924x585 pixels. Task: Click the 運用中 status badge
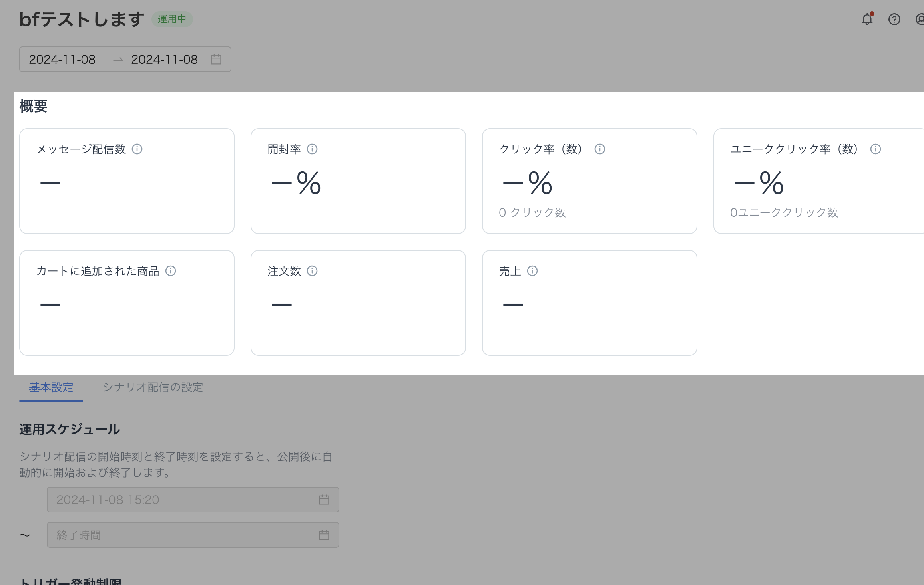pos(172,19)
